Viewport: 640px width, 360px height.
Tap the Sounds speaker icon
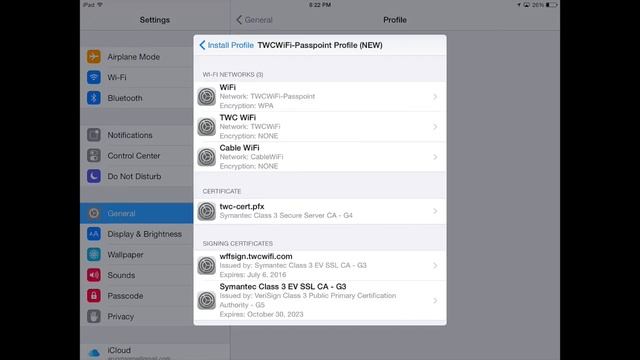tap(93, 275)
